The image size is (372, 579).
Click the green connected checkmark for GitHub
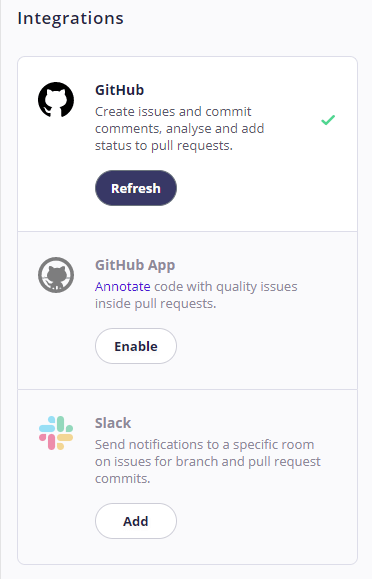click(328, 120)
